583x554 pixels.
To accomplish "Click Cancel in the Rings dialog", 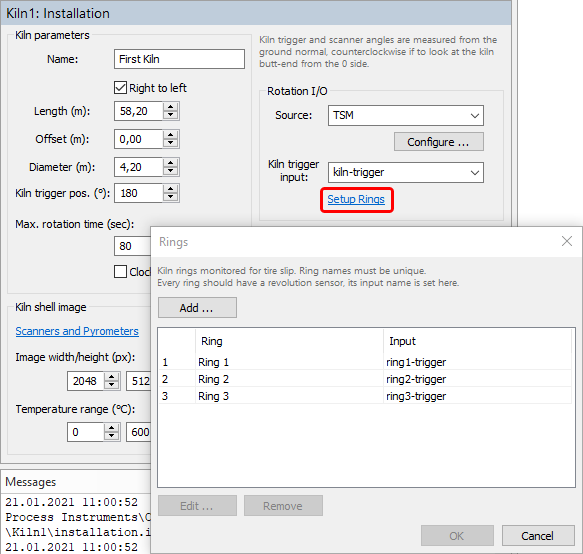I will click(x=538, y=536).
